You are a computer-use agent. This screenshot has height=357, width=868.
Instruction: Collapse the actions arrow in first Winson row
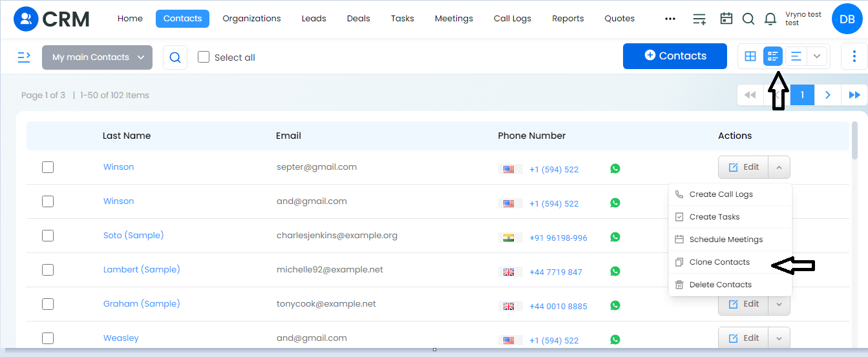[779, 167]
